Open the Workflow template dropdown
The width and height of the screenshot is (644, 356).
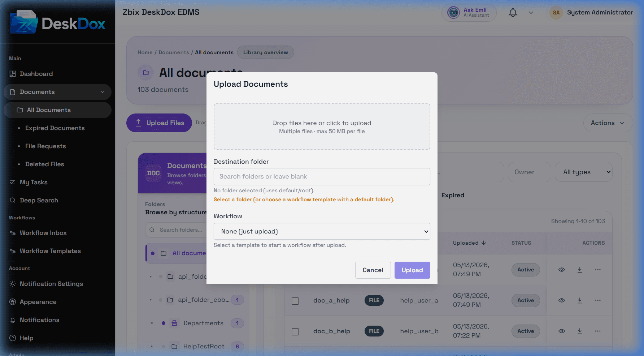pyautogui.click(x=322, y=231)
